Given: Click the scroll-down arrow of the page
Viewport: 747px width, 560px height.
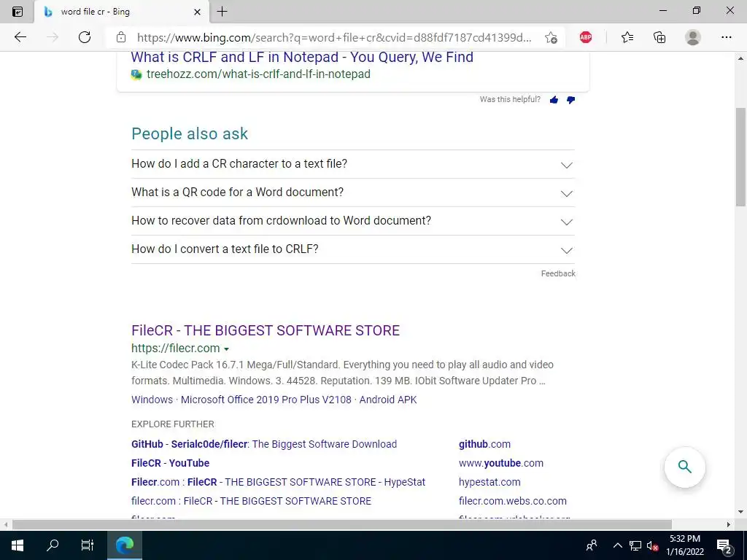Looking at the screenshot, I should pyautogui.click(x=741, y=512).
